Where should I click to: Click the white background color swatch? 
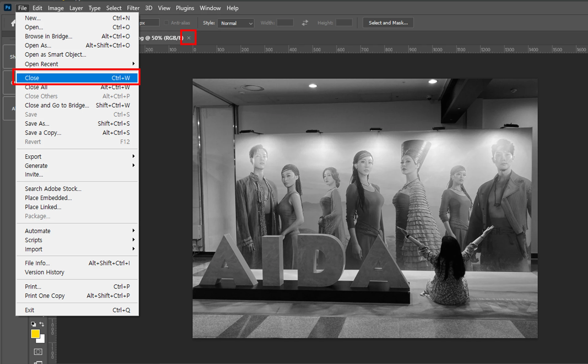click(x=41, y=339)
